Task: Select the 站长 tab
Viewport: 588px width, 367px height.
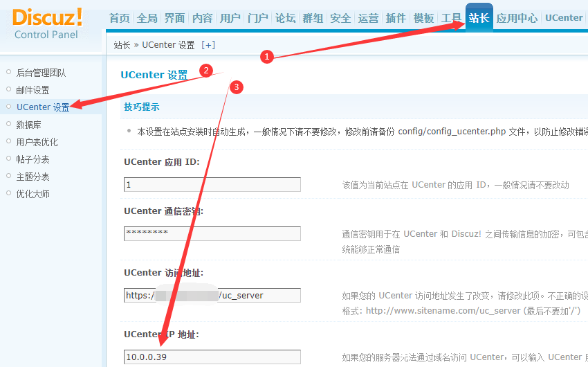Action: tap(479, 19)
